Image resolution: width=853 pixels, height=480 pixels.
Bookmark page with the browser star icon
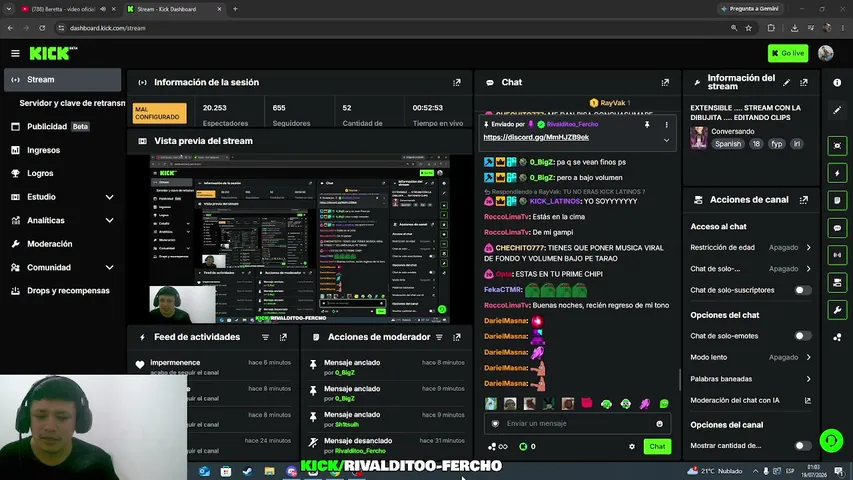pyautogui.click(x=749, y=28)
